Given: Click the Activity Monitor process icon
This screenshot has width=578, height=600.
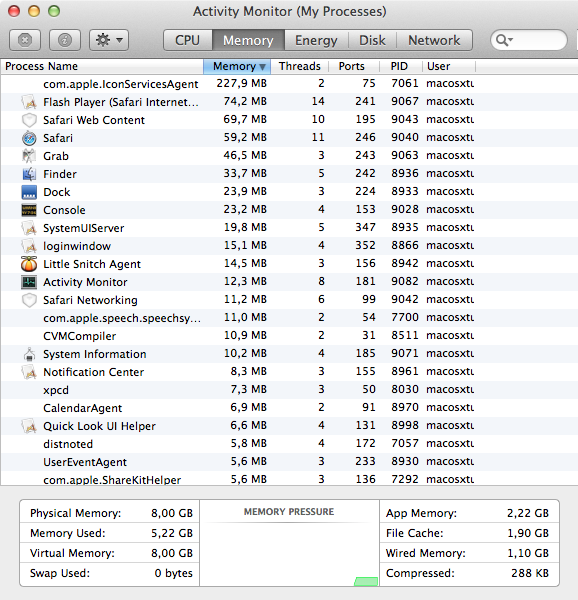Looking at the screenshot, I should [29, 282].
